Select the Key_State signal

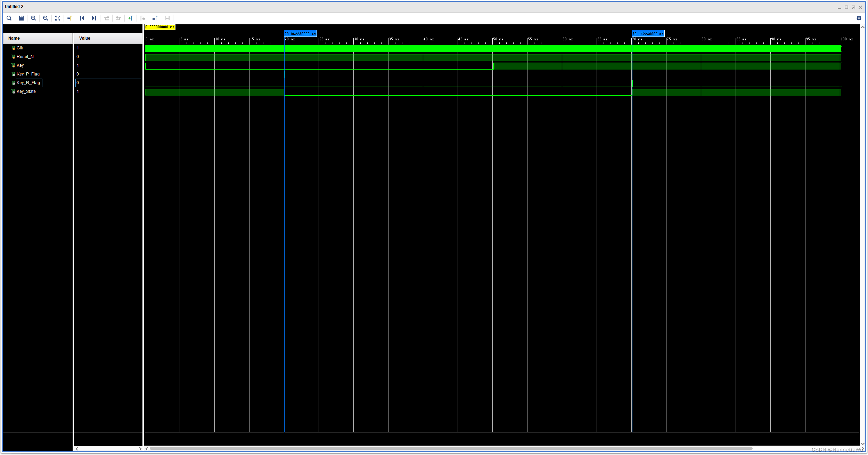pyautogui.click(x=26, y=91)
